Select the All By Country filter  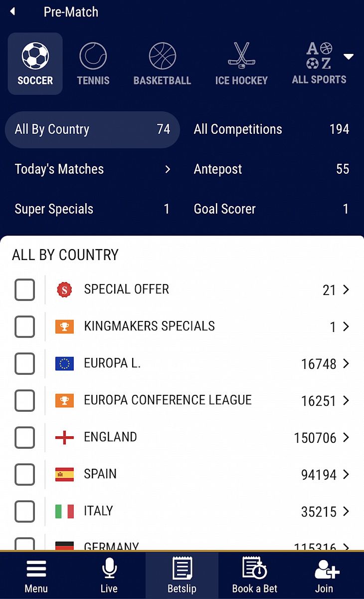[92, 130]
